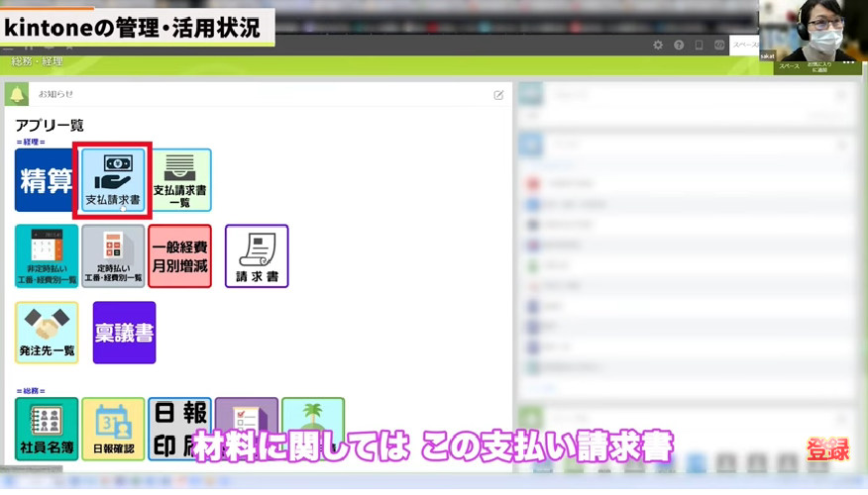Viewport: 868px width, 495px height.
Task: Edit the お知らせ announcement section
Action: pos(498,95)
